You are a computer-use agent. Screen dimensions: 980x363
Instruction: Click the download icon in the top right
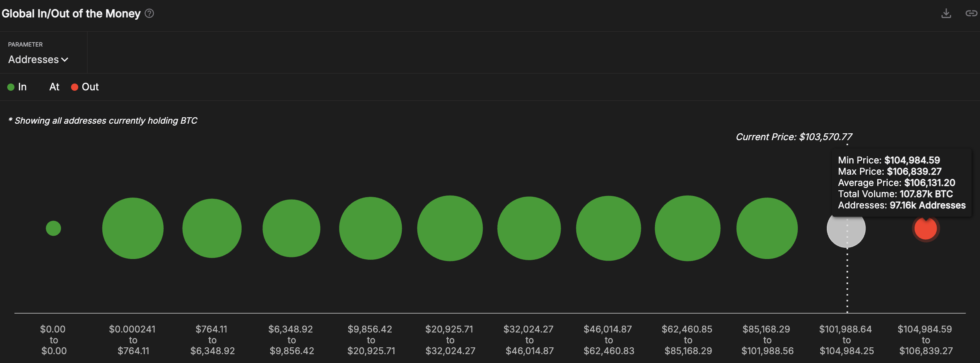(947, 13)
